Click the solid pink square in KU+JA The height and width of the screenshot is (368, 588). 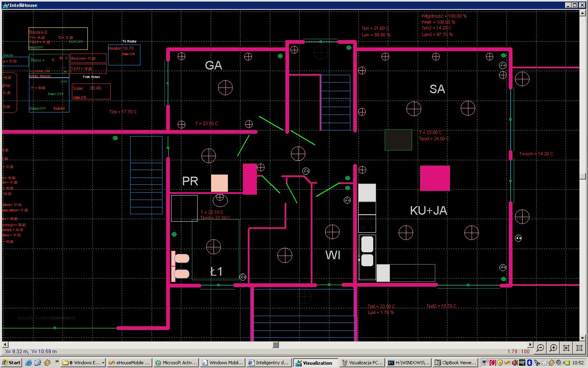(x=435, y=178)
